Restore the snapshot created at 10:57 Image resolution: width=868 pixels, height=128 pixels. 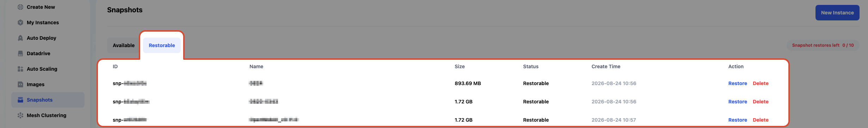738,120
